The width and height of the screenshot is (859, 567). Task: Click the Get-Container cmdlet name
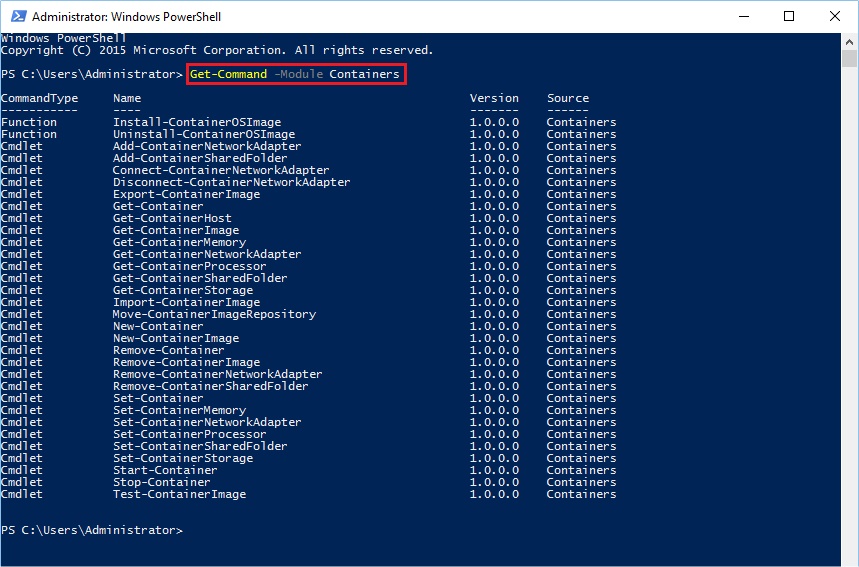pos(158,206)
